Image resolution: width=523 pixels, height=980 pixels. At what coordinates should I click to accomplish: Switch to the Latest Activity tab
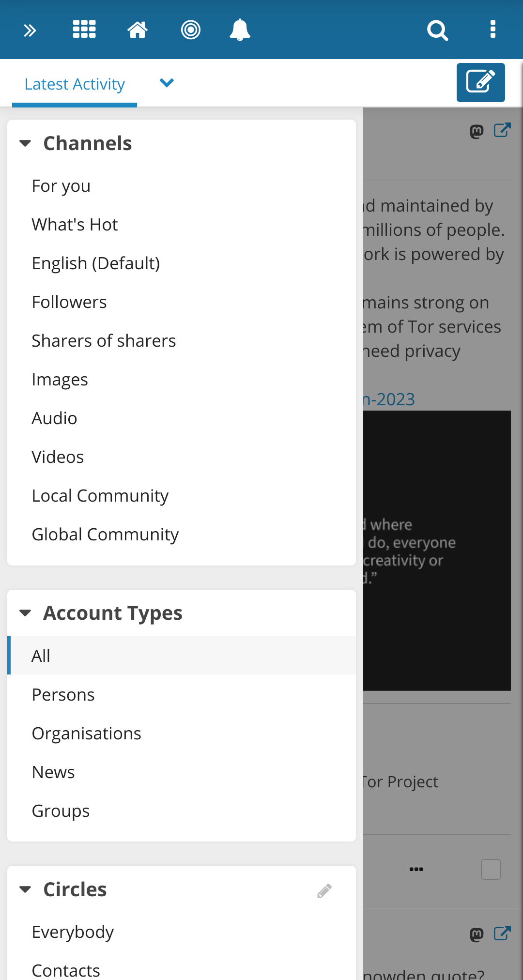tap(75, 84)
